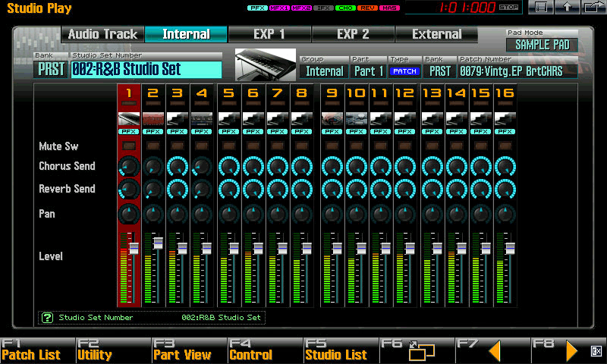Switch to the Audio Track tab

(103, 34)
